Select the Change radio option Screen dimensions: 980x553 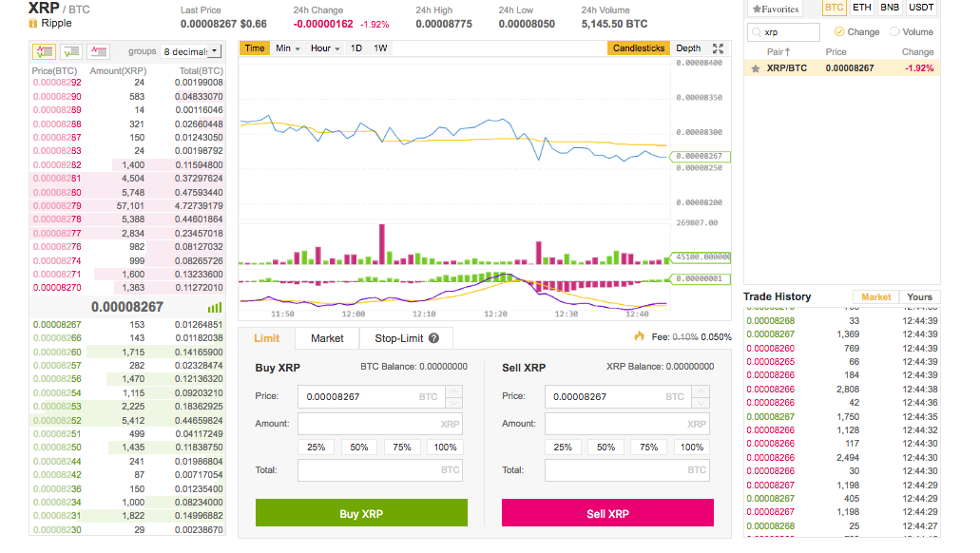[x=839, y=32]
